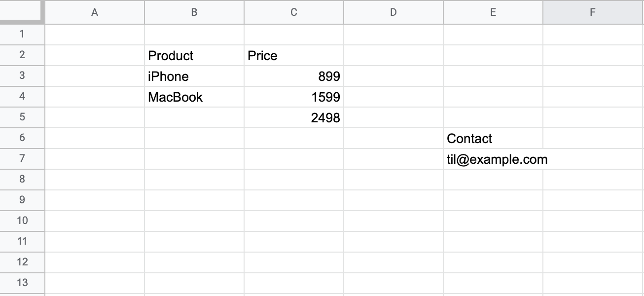Select column A header
644x296 pixels.
coord(95,13)
